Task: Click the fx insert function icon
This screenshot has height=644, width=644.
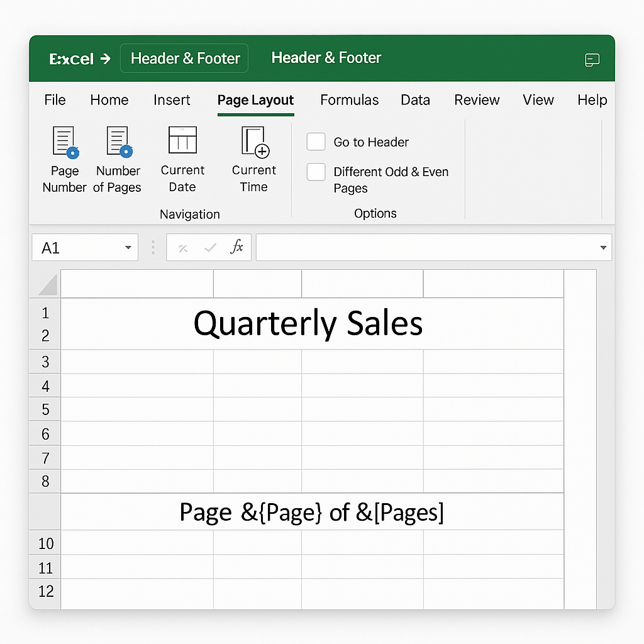Action: click(x=236, y=247)
